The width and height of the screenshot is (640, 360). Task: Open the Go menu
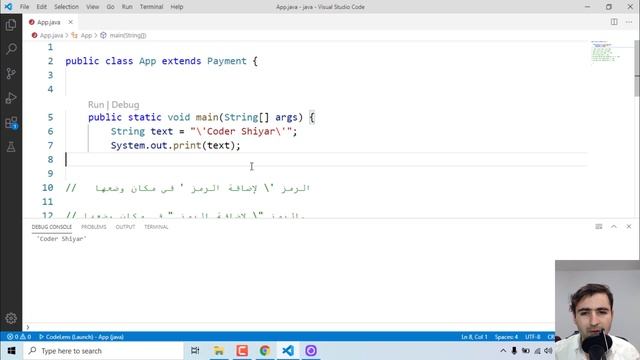(x=110, y=7)
